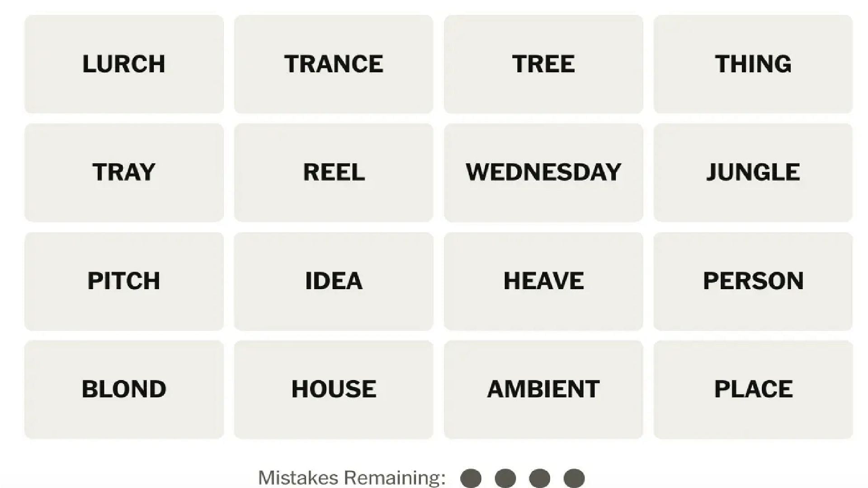Click the REEL word card
The height and width of the screenshot is (488, 868).
[x=333, y=172]
